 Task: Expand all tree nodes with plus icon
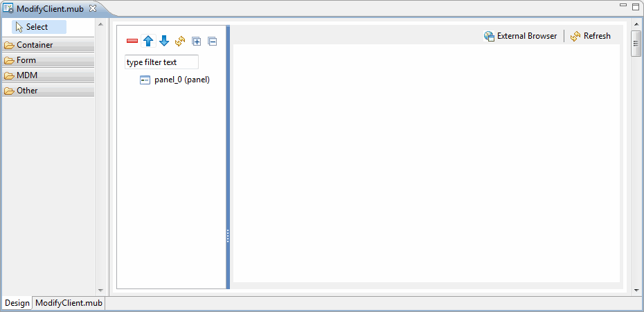pos(197,41)
